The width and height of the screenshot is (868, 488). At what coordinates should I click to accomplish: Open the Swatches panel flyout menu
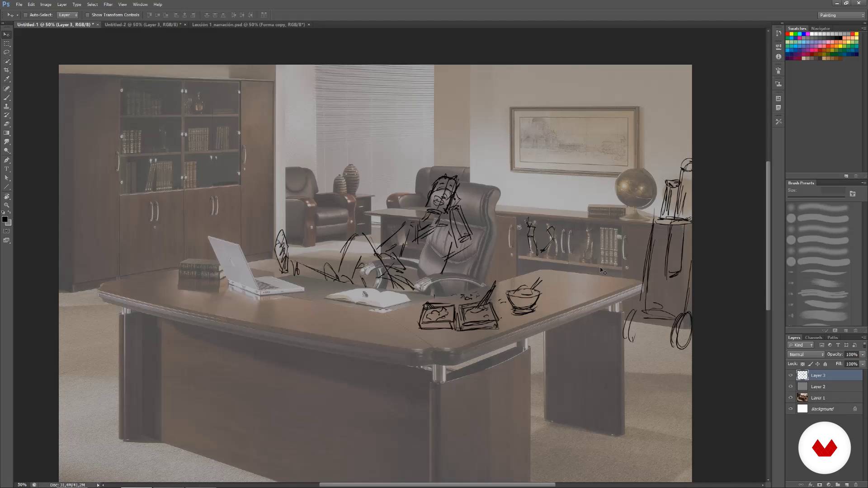coord(863,28)
